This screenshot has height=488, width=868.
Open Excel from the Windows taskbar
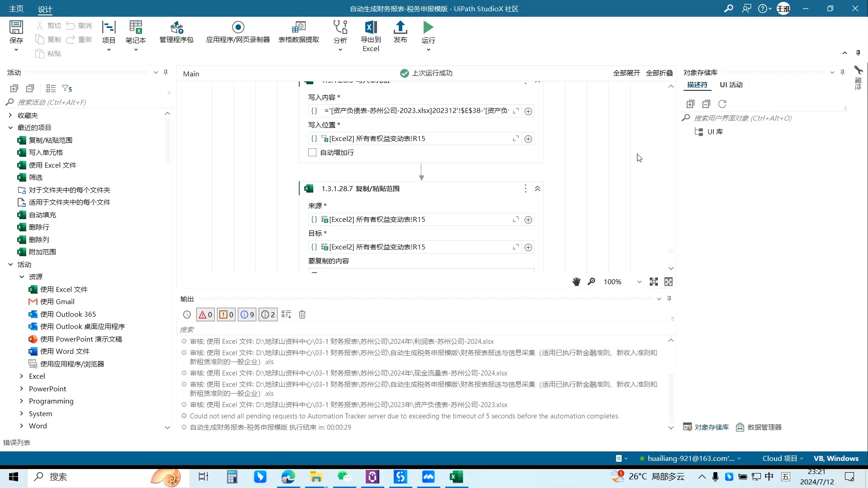point(456,477)
